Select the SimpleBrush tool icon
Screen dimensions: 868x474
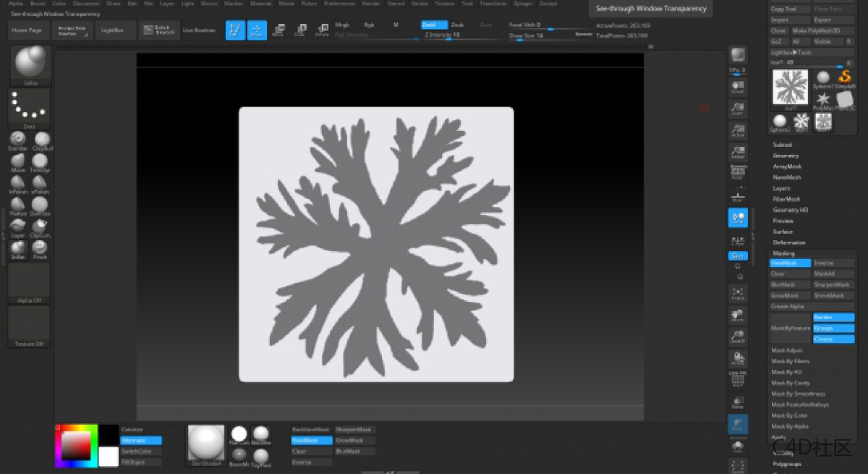click(843, 78)
